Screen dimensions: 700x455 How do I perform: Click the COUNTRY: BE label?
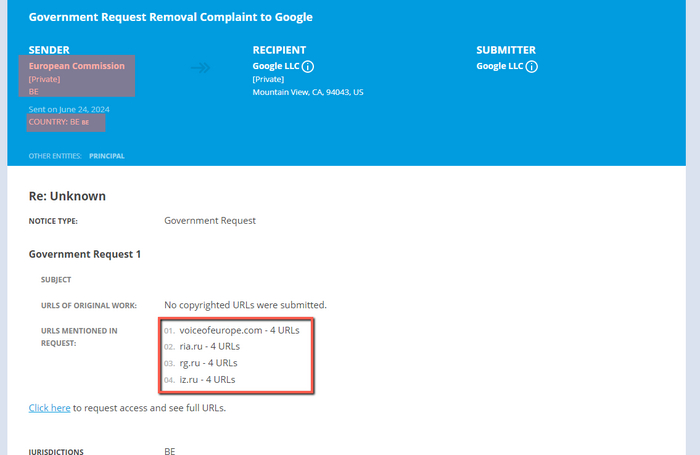[x=59, y=122]
